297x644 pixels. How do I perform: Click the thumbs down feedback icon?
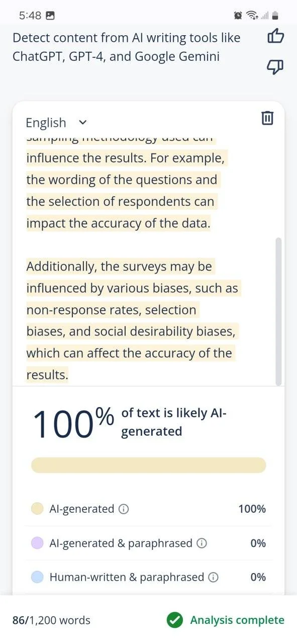coord(275,66)
